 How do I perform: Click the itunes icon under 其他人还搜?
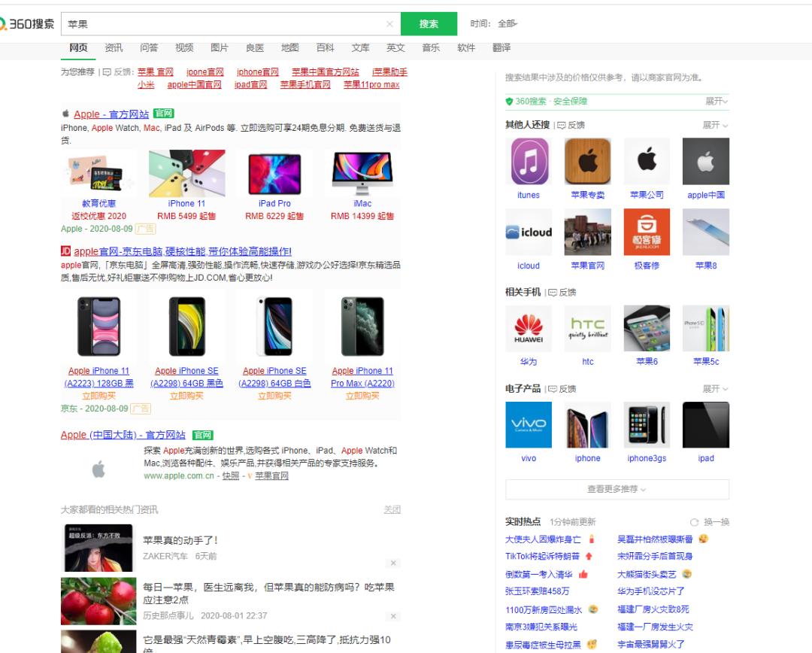[x=528, y=160]
